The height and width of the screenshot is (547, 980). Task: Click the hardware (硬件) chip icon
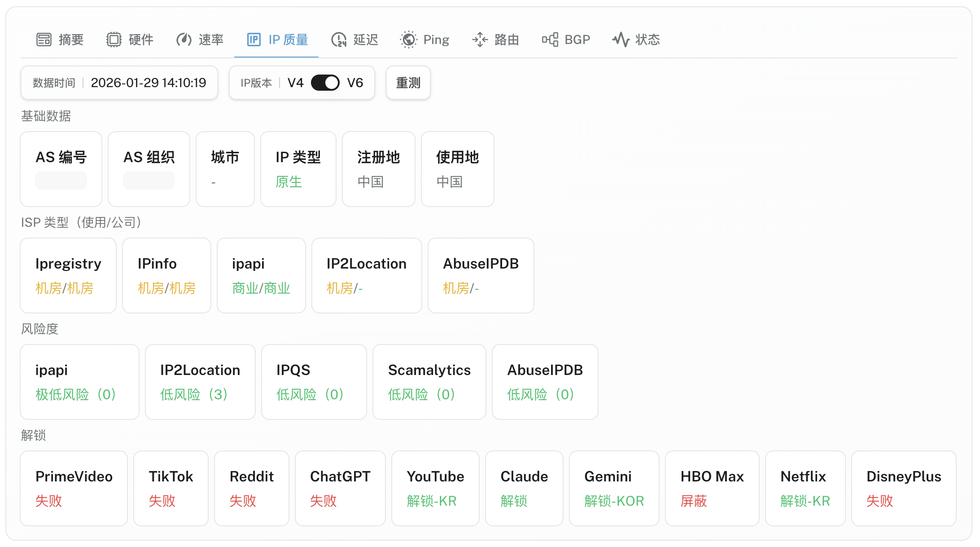pyautogui.click(x=114, y=40)
